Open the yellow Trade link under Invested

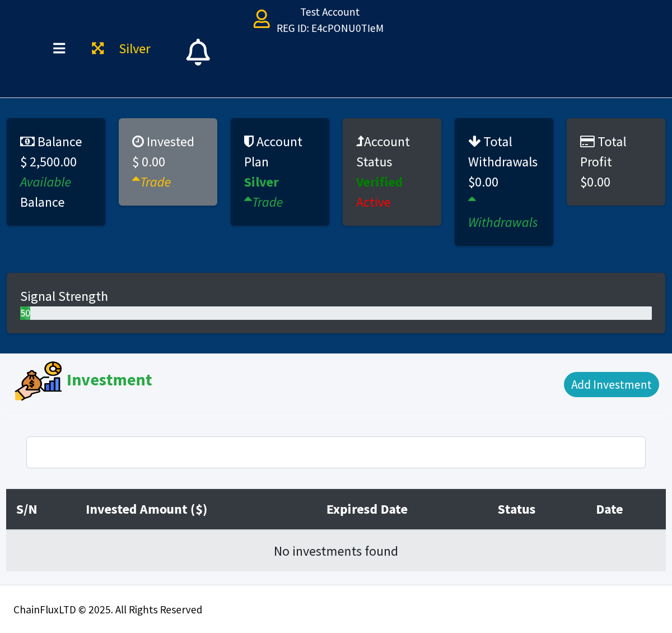(x=156, y=182)
